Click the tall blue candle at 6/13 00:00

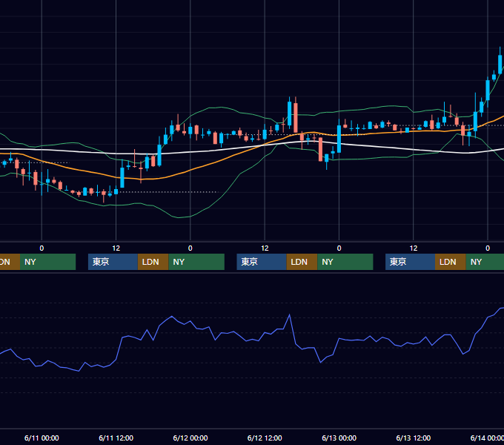339,139
